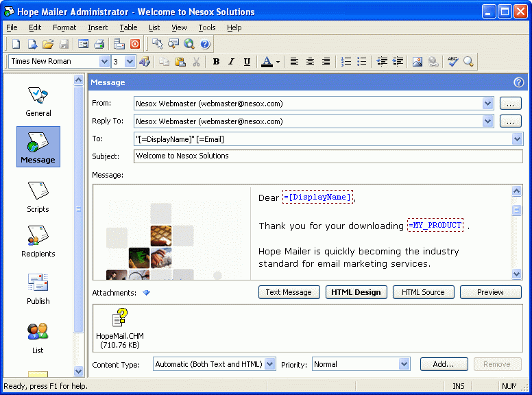
Task: Insert image with picture icon
Action: tap(418, 62)
